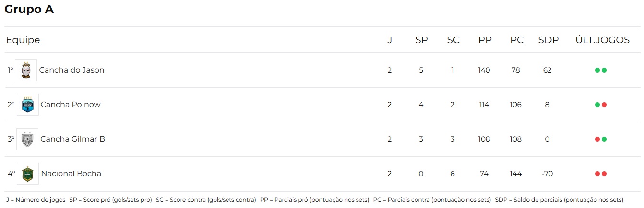
Task: Click the Equipe column header
Action: coord(23,40)
